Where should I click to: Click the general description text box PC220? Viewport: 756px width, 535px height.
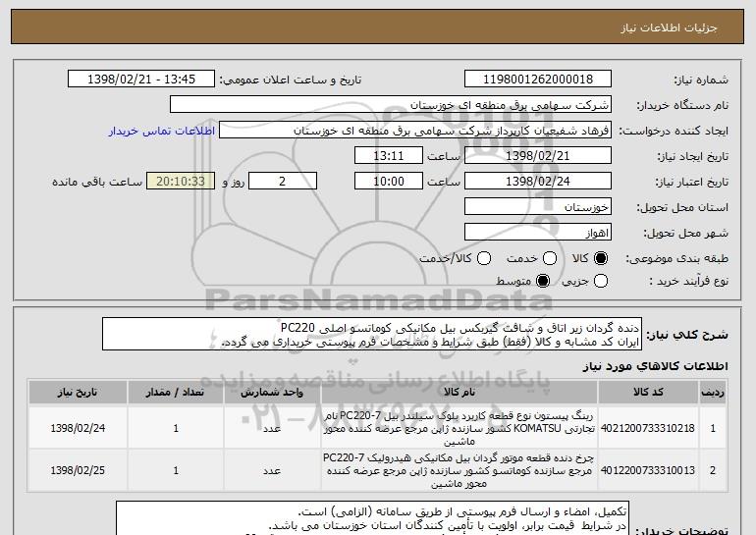[372, 334]
